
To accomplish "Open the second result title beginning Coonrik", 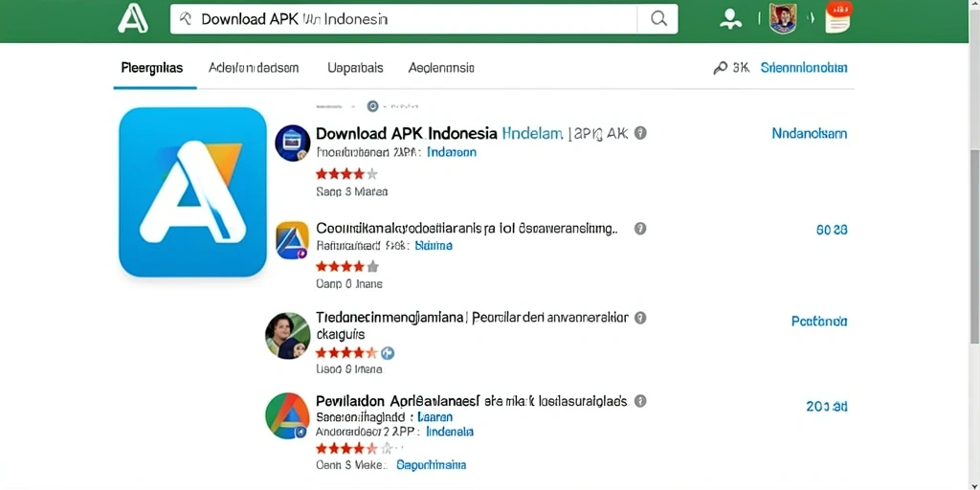I will pos(467,228).
